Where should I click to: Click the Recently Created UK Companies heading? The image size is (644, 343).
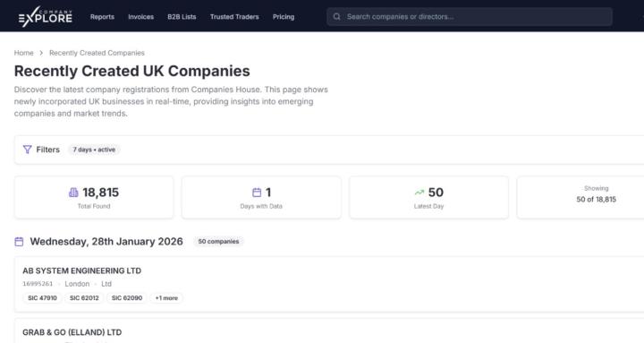pyautogui.click(x=131, y=71)
